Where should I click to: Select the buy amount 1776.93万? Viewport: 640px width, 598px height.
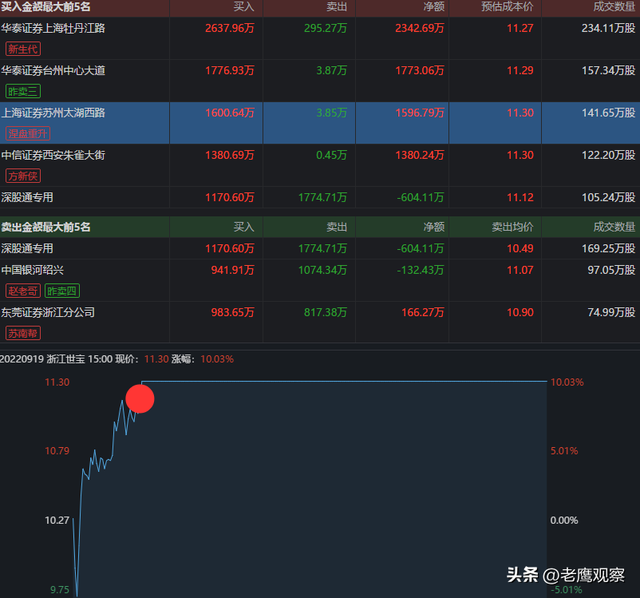point(229,71)
